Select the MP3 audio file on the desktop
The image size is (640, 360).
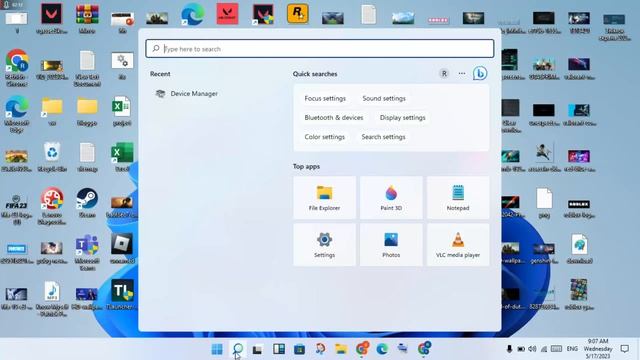[x=52, y=298]
